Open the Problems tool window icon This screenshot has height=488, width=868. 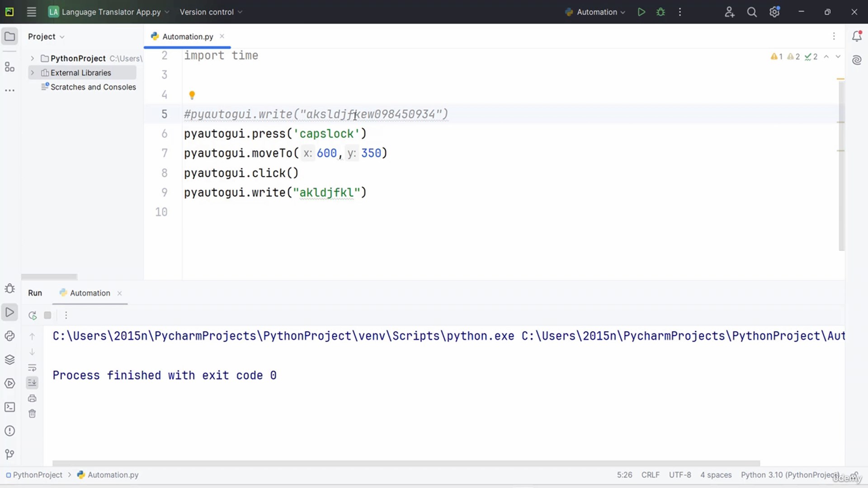click(9, 431)
